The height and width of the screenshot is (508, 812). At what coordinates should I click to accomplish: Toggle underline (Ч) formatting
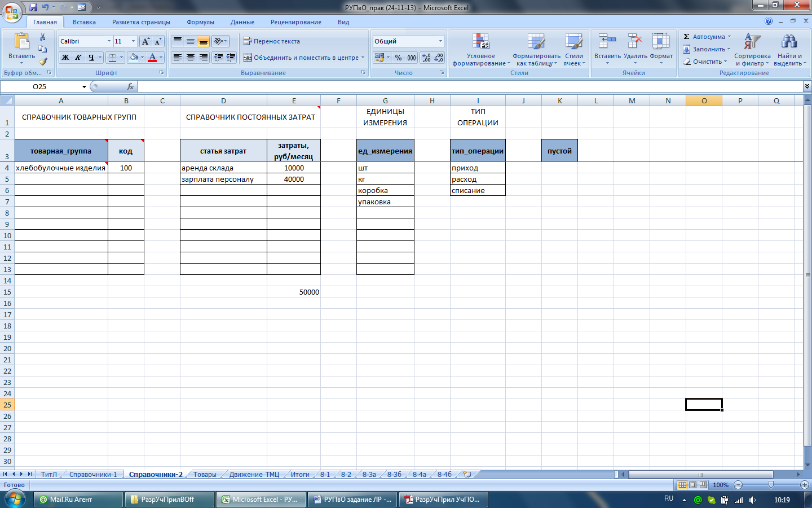[91, 58]
